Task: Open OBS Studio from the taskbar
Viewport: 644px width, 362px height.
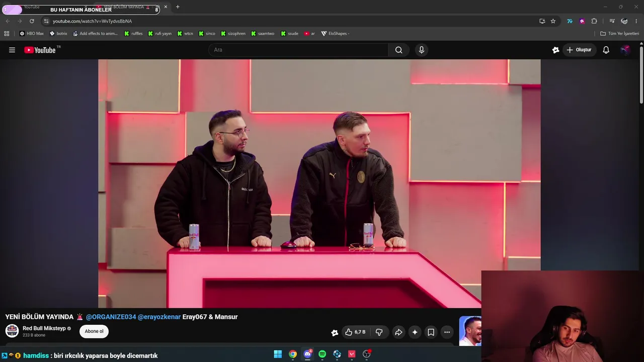Action: pos(367,354)
